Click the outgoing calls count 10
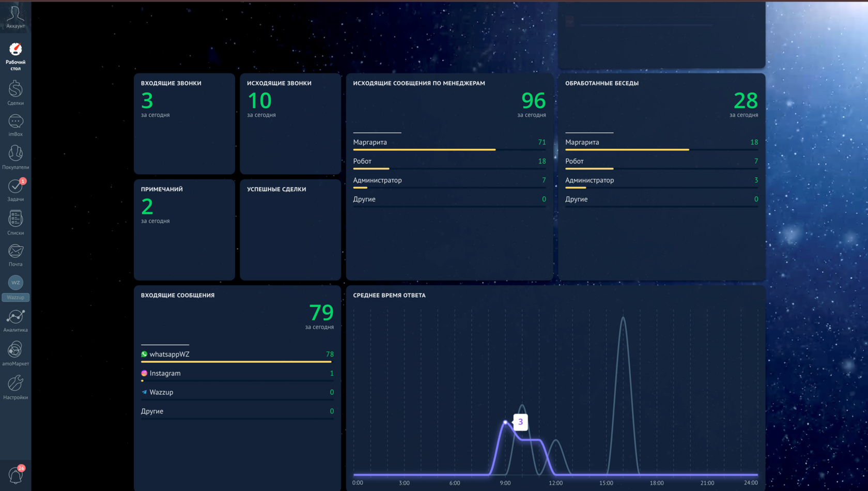Screen dimensions: 868x491 259,100
